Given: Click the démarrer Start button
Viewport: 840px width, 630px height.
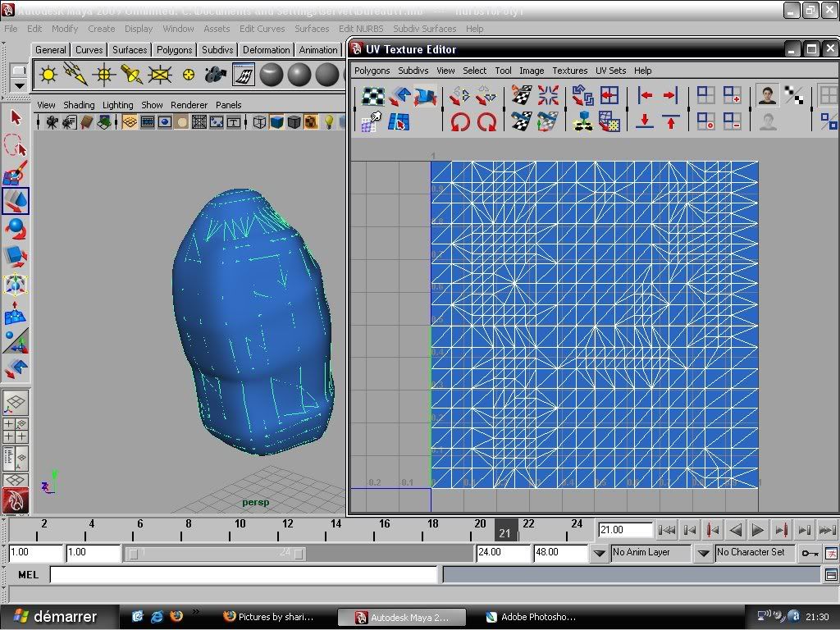Looking at the screenshot, I should coord(56,616).
